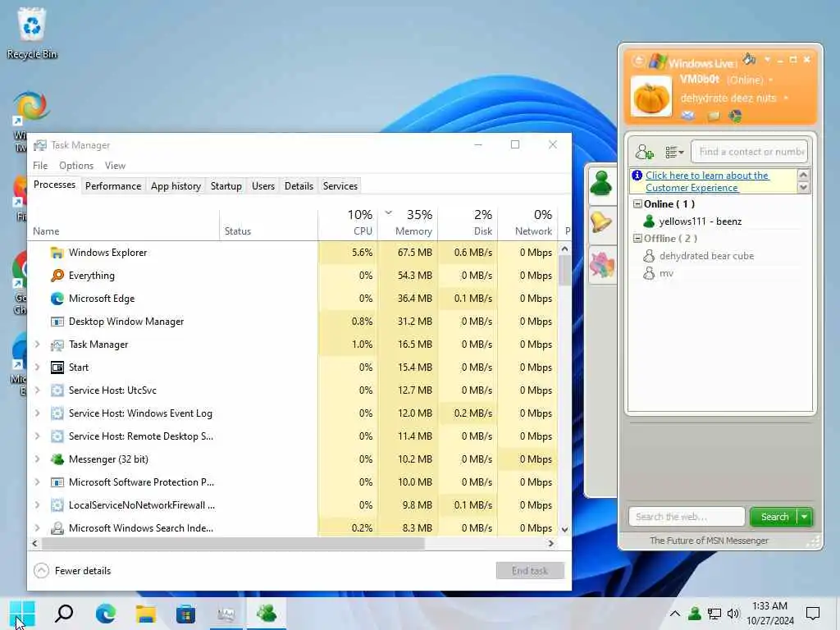This screenshot has width=840, height=630.
Task: Open the show menu arrow in Messenger title bar
Action: [767, 59]
